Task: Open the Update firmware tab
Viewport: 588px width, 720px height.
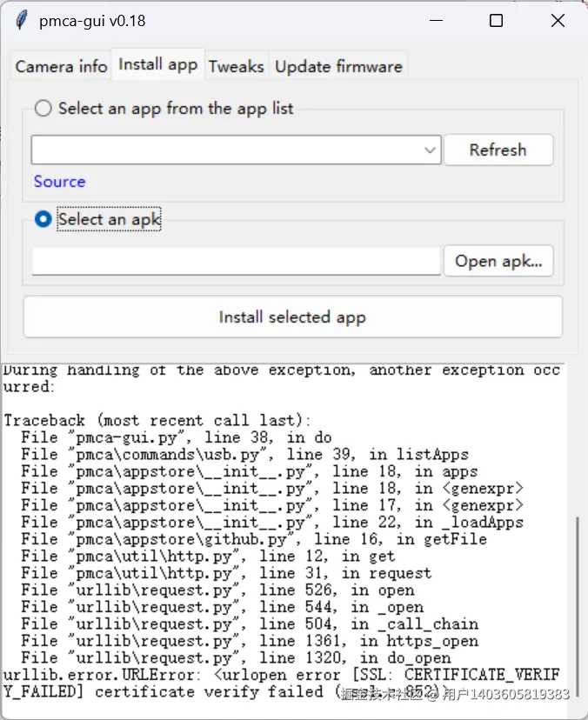Action: click(x=338, y=67)
